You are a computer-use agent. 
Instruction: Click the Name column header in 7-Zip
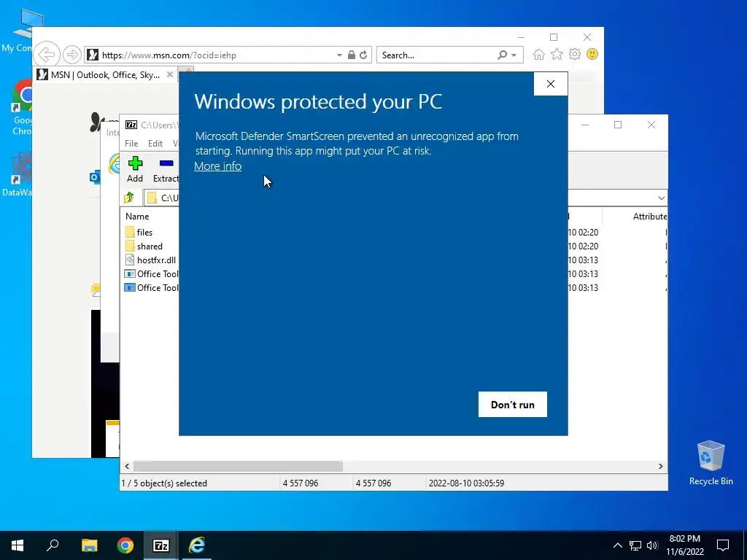137,216
